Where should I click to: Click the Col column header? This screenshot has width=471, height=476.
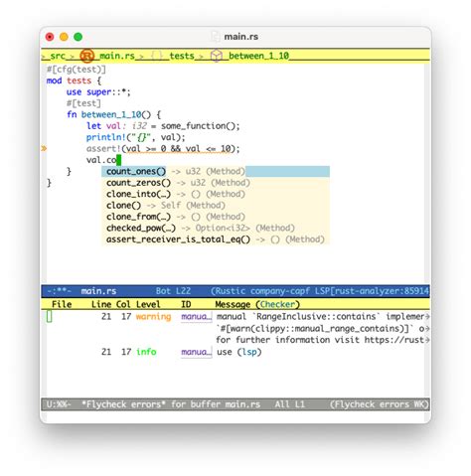click(123, 304)
